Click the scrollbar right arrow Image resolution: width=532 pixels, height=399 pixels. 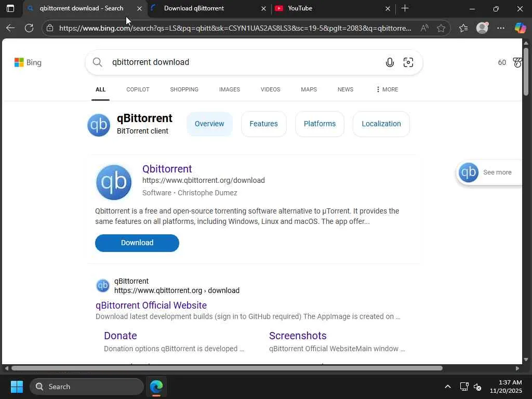click(517, 368)
